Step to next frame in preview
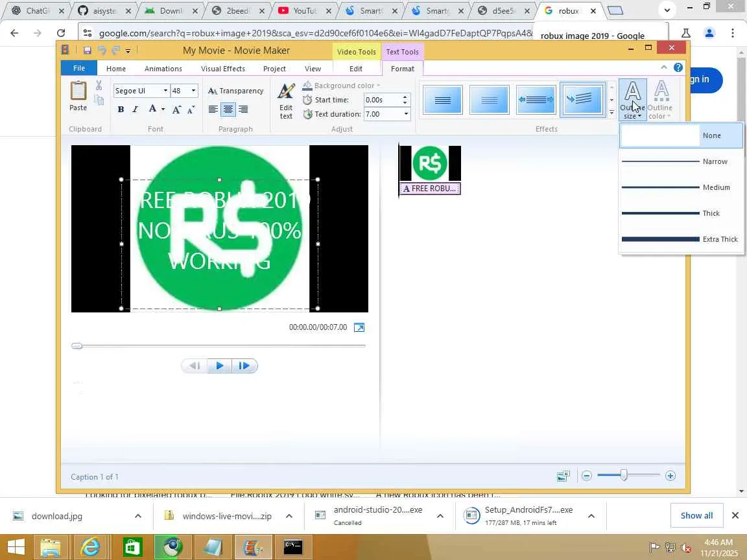747x560 pixels. [x=244, y=366]
